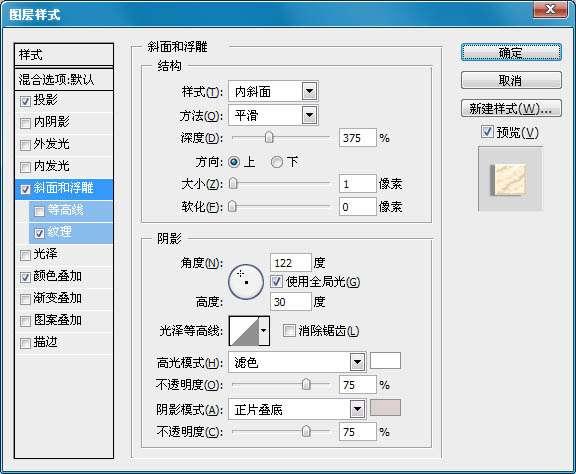Click the 软化 value field showing 0
The height and width of the screenshot is (474, 576).
click(x=358, y=207)
